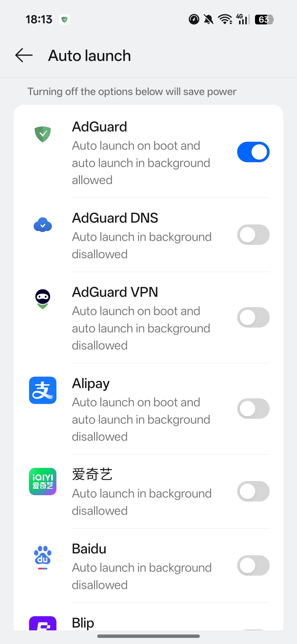Tap the AdGuard VPN ninja icon

coord(42,299)
